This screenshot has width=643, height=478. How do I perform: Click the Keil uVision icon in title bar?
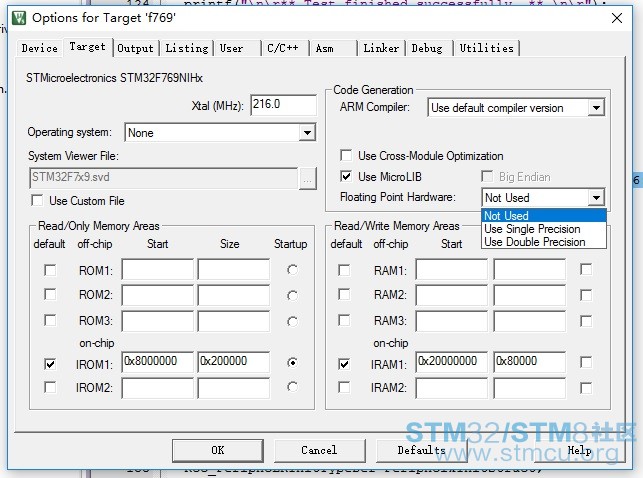(x=19, y=18)
